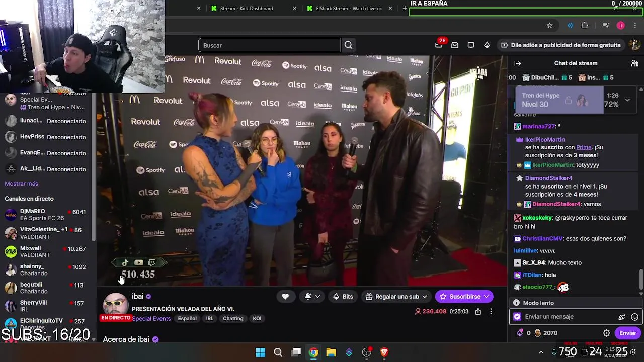Bookmark this page with the star icon
Image resolution: width=644 pixels, height=362 pixels.
[550, 25]
